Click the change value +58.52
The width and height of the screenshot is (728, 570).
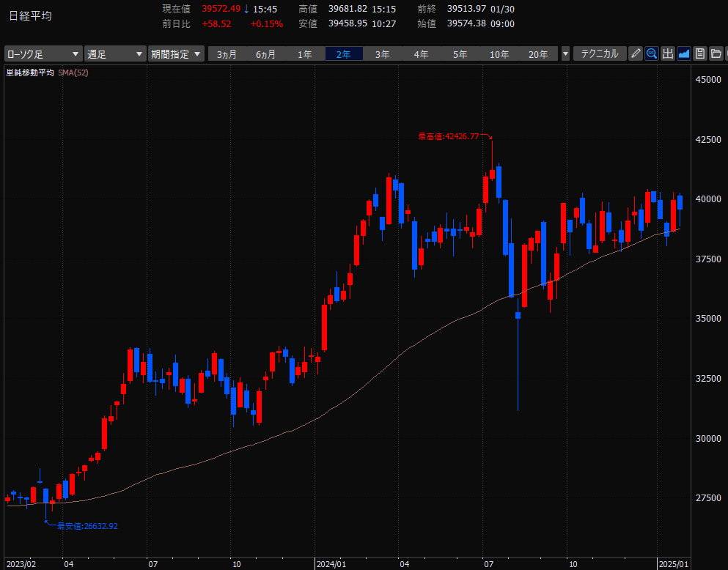[216, 23]
